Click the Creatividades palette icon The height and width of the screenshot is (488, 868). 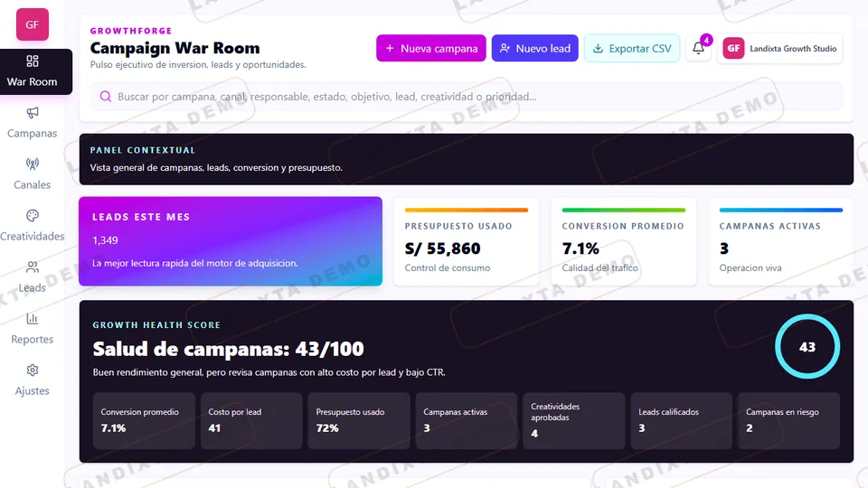pos(33,215)
